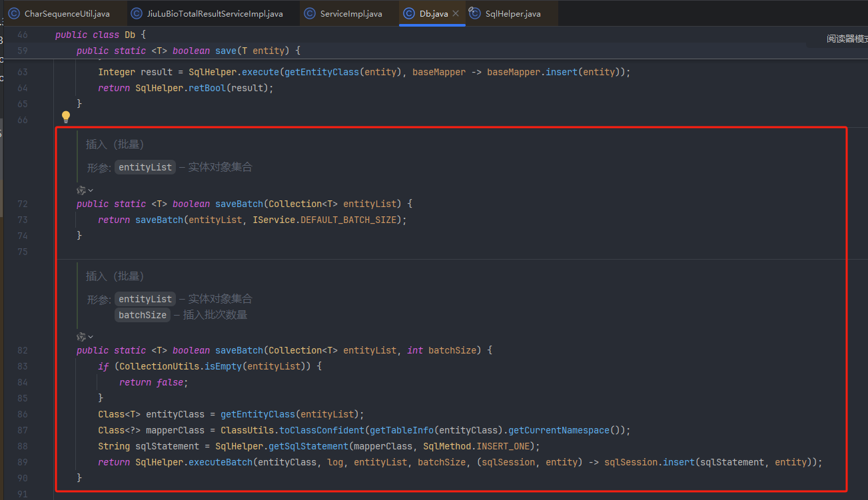Viewport: 868px width, 500px height.
Task: Click the class icon on CharSequenceUtil.java tab
Action: [13, 13]
